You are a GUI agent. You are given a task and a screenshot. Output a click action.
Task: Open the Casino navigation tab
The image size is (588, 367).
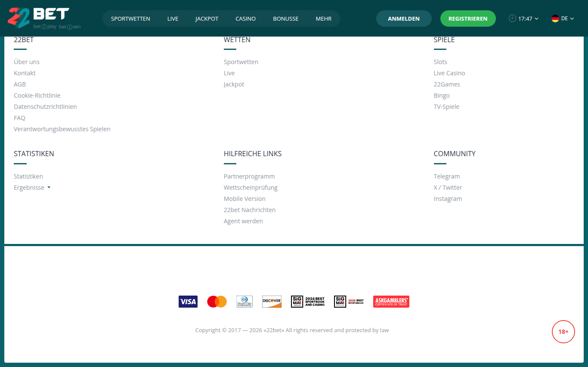245,19
